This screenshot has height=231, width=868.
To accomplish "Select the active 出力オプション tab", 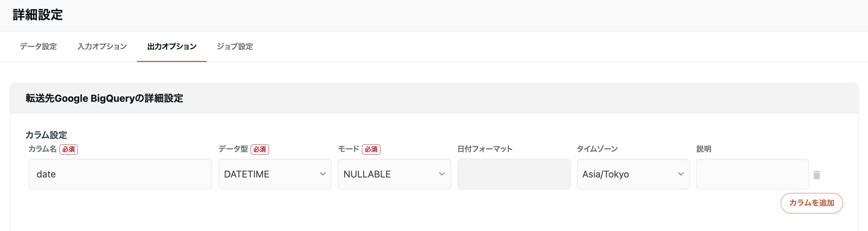I will click(x=171, y=46).
